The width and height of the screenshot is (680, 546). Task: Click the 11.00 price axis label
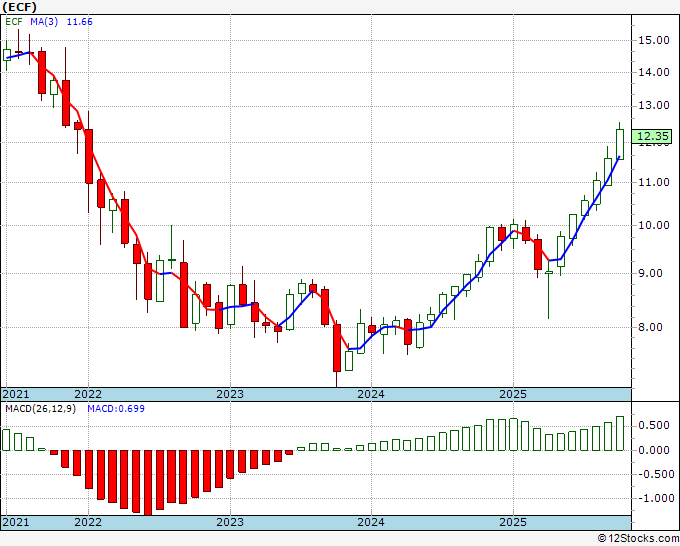pos(654,182)
